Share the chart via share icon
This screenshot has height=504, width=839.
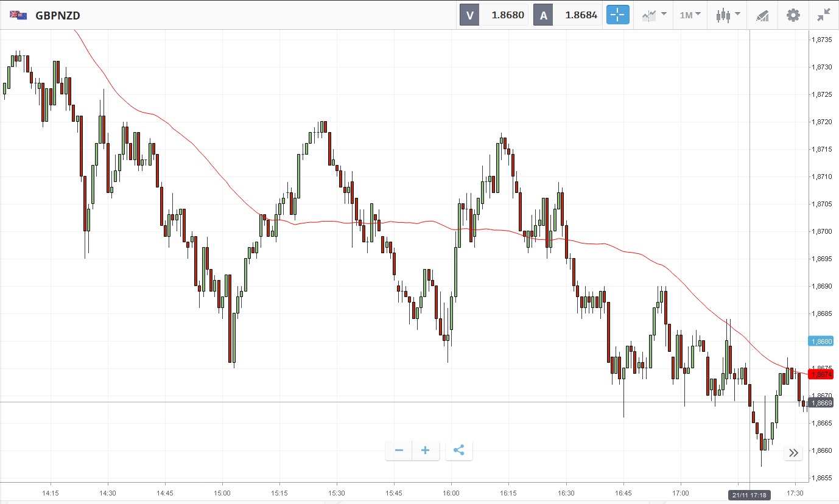pos(459,450)
